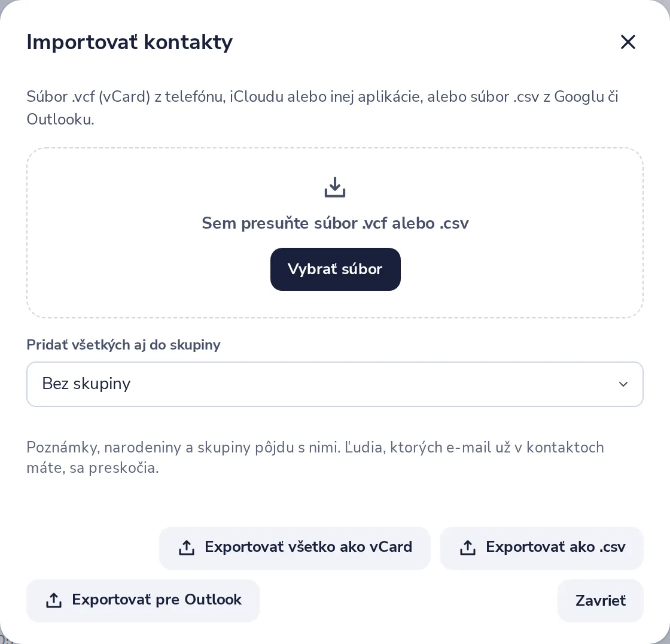The image size is (670, 644).
Task: Expand group list via the chevron arrow
Action: coord(623,384)
